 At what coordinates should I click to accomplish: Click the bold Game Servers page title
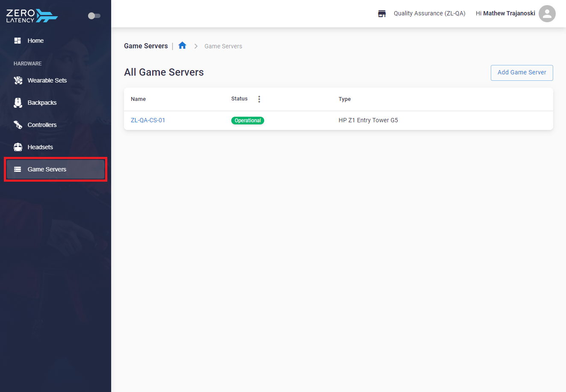pos(146,46)
